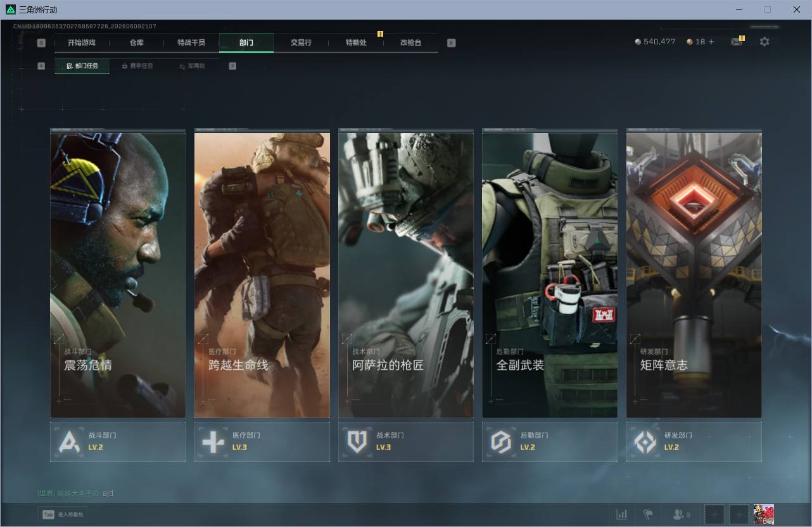Click the first empty plus slot in bottom bar

[x=714, y=514]
